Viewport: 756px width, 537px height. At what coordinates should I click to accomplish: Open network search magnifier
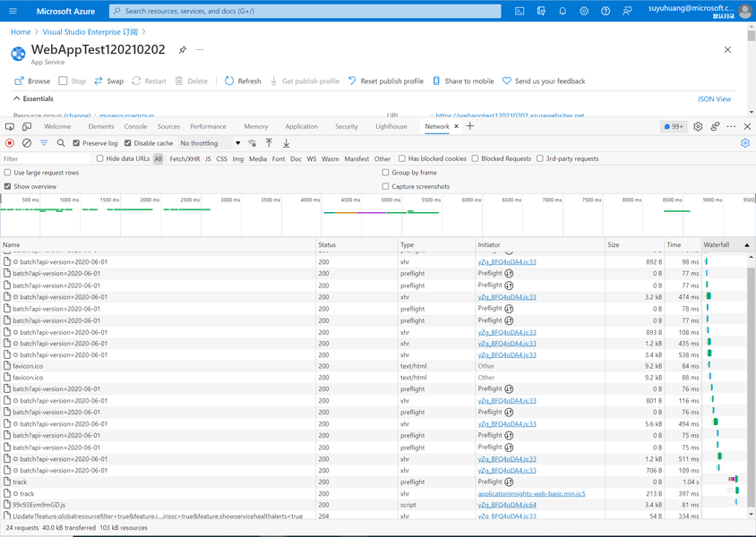click(61, 143)
